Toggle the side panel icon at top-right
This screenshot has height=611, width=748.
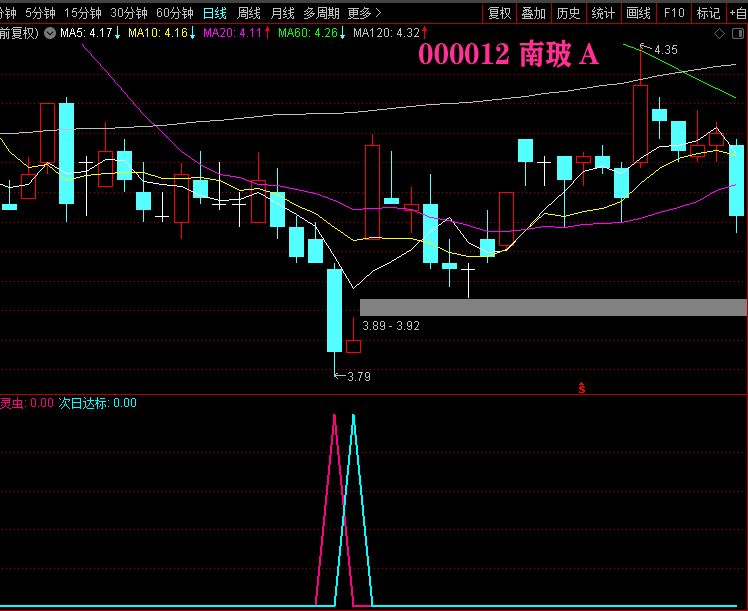coord(738,33)
